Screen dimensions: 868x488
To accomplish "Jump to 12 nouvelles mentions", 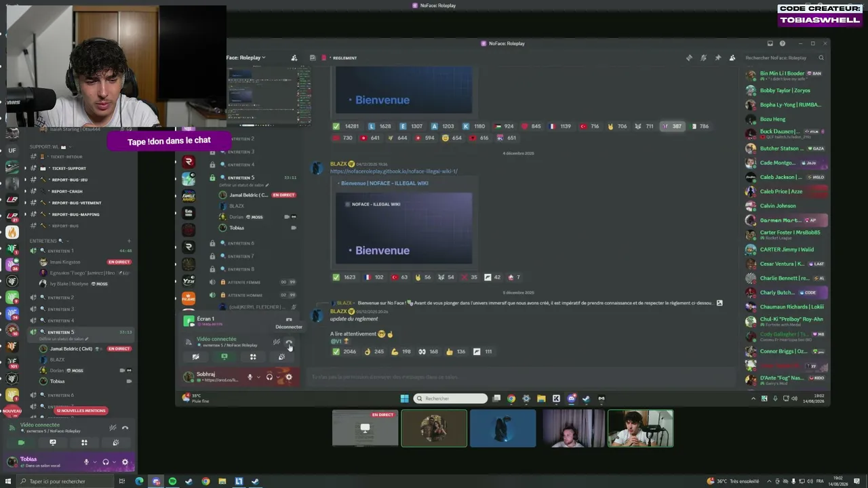I will pyautogui.click(x=81, y=411).
